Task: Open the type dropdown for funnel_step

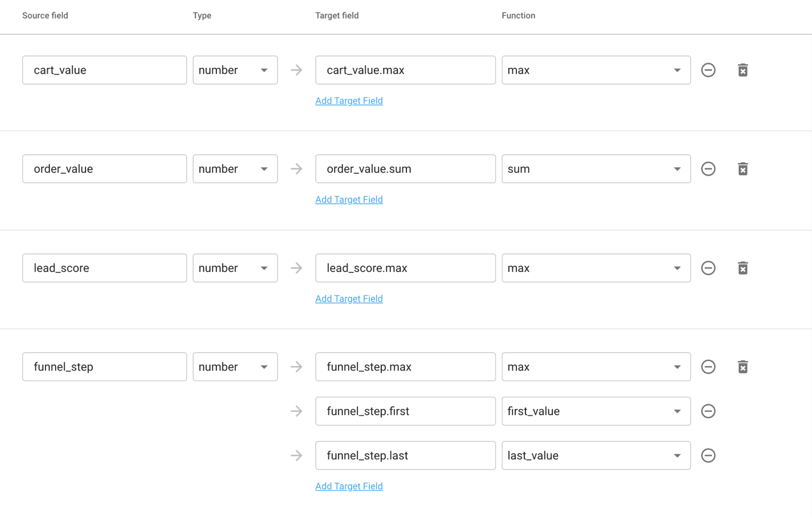Action: pyautogui.click(x=235, y=367)
